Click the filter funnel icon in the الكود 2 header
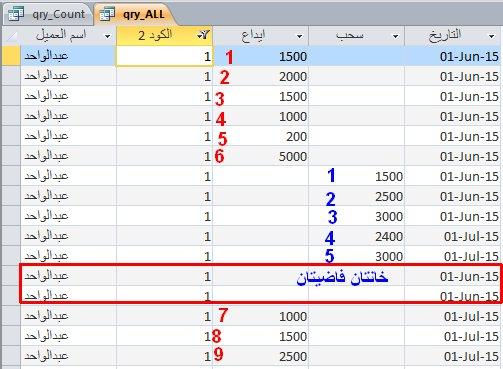This screenshot has height=369, width=503. click(x=203, y=35)
